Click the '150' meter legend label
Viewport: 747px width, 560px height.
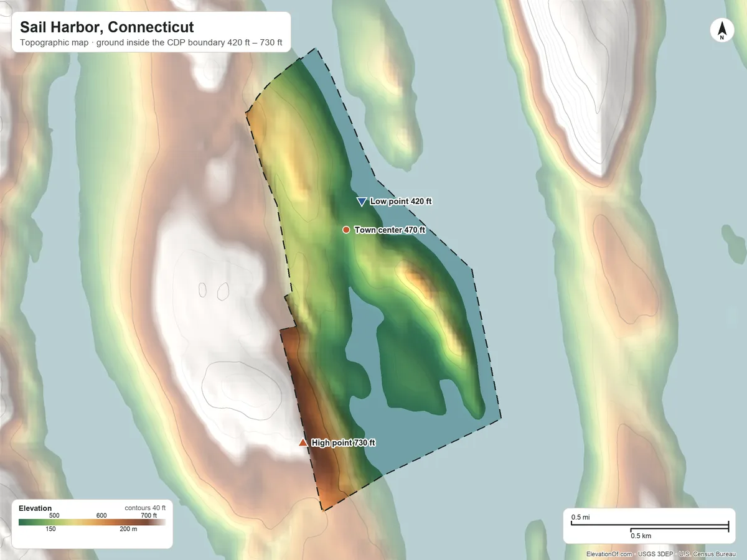(x=50, y=530)
